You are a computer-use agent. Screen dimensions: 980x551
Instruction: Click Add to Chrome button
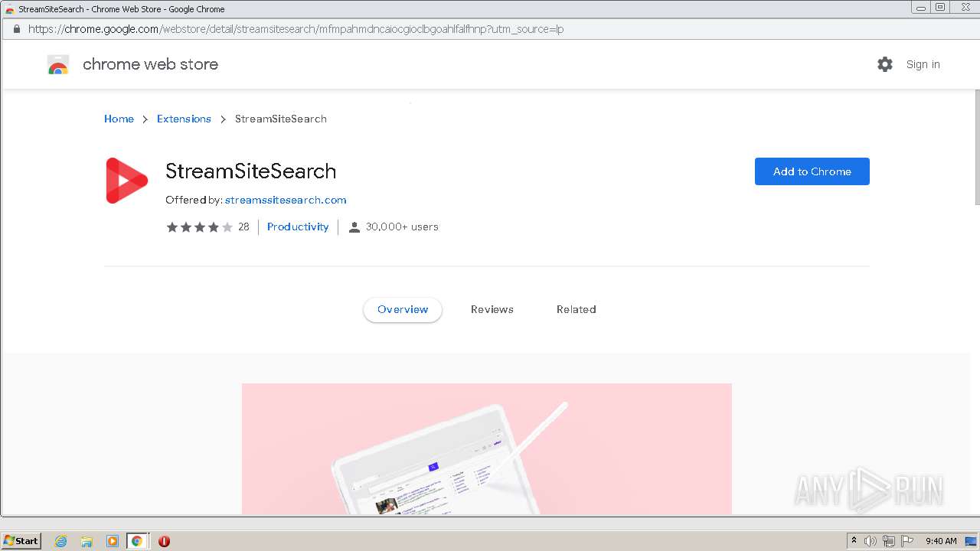pos(812,171)
